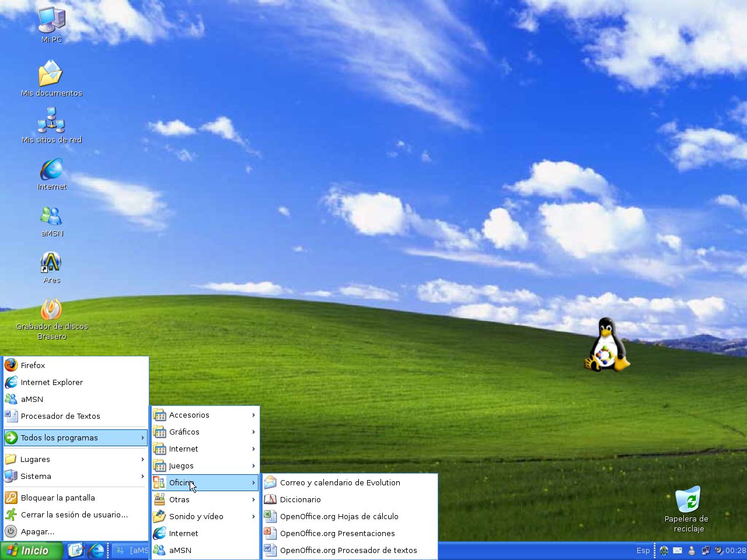Click the aMSN desktop icon
Screen dimensions: 747x560
point(51,216)
